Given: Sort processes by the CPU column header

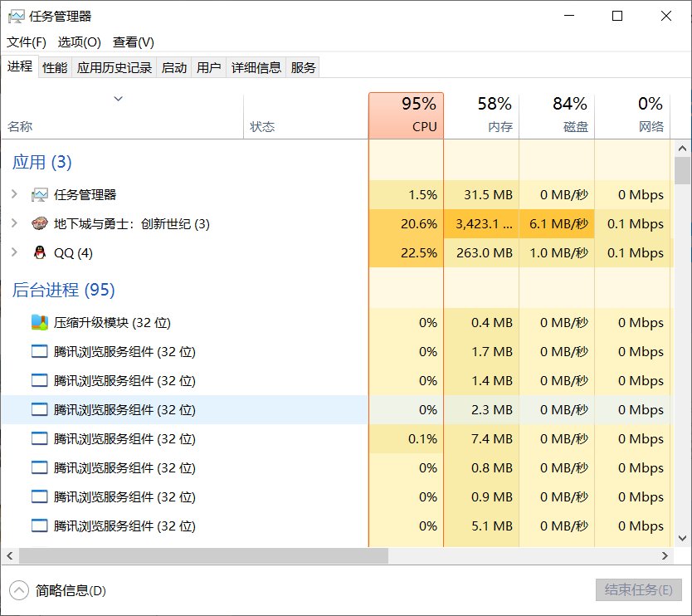Looking at the screenshot, I should click(407, 115).
